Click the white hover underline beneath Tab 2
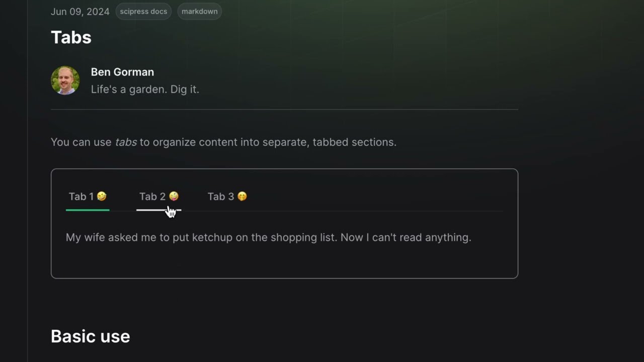 pyautogui.click(x=151, y=210)
